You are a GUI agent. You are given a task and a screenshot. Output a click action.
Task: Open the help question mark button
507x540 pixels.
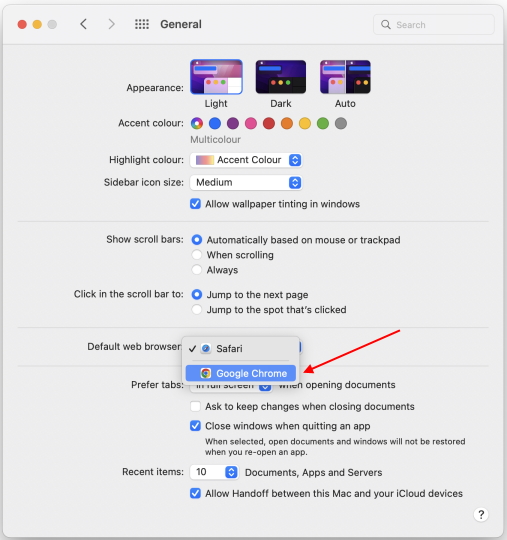(x=481, y=515)
